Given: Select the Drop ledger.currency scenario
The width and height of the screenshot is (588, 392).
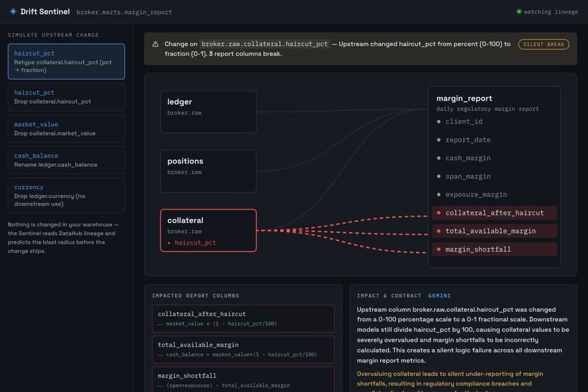Looking at the screenshot, I should tap(66, 196).
